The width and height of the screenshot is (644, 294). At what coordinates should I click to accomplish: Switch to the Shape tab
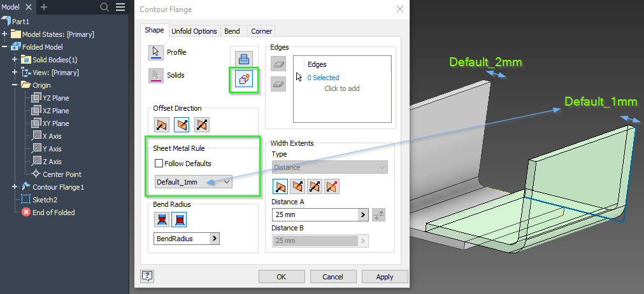(x=154, y=31)
